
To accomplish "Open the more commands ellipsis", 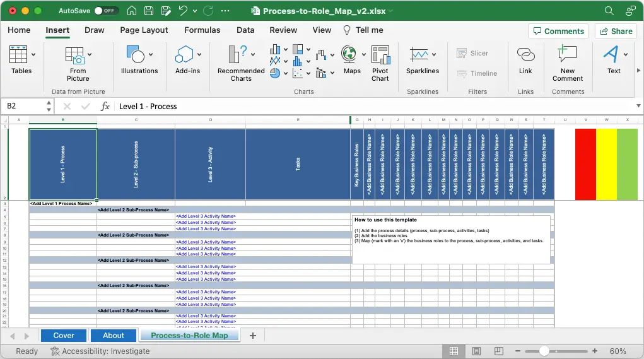I will click(x=225, y=11).
